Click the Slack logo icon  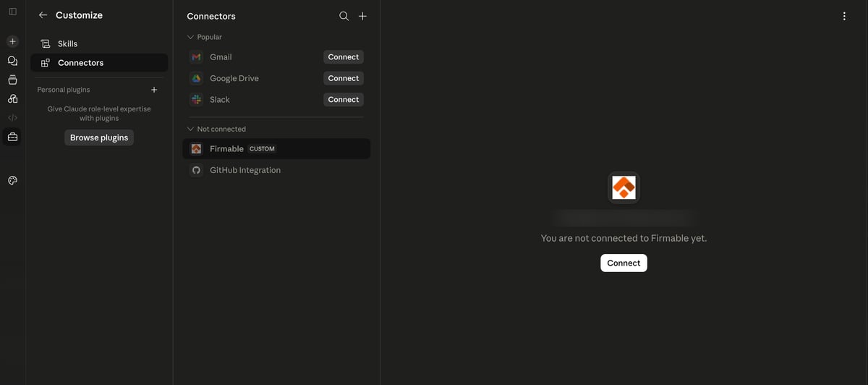click(196, 100)
